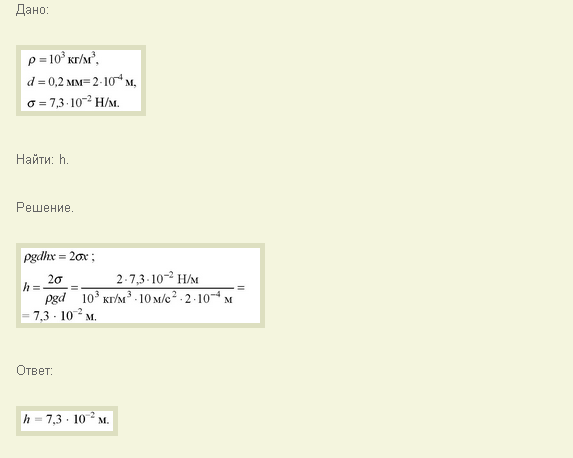
Task: Click the trailing equals sign after the big fraction
Action: tap(240, 288)
